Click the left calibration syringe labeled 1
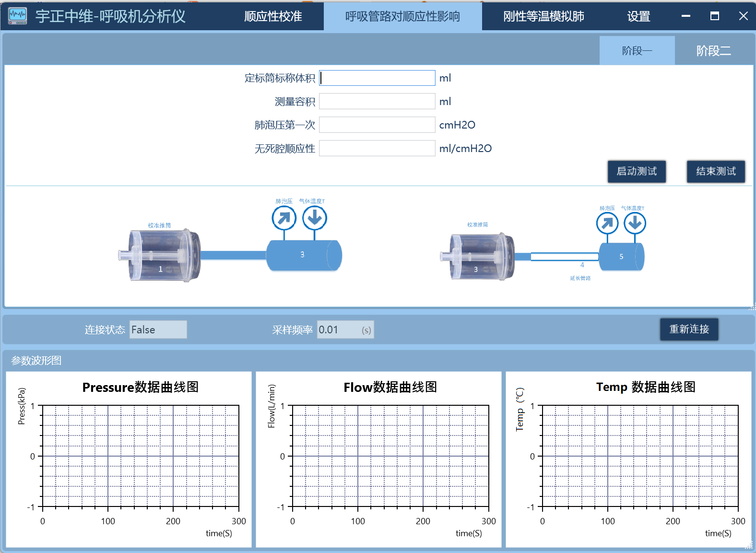The image size is (756, 553). tap(161, 255)
